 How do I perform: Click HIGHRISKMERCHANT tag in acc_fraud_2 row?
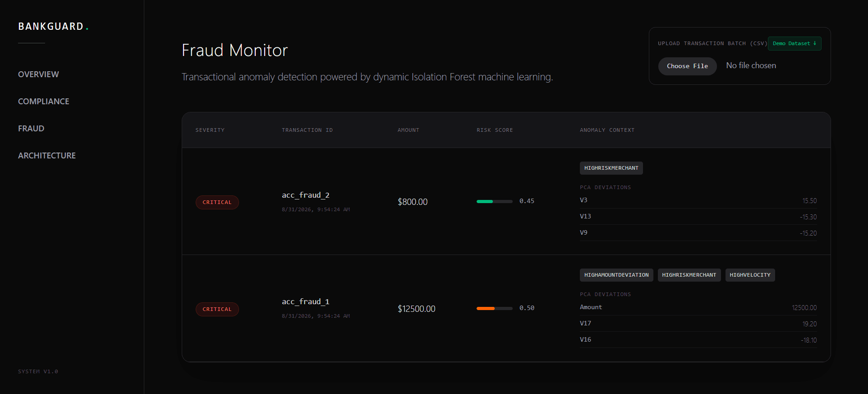pyautogui.click(x=611, y=168)
